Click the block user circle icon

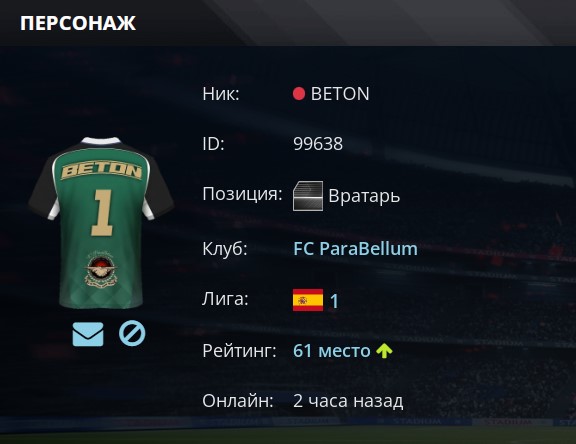pyautogui.click(x=132, y=333)
